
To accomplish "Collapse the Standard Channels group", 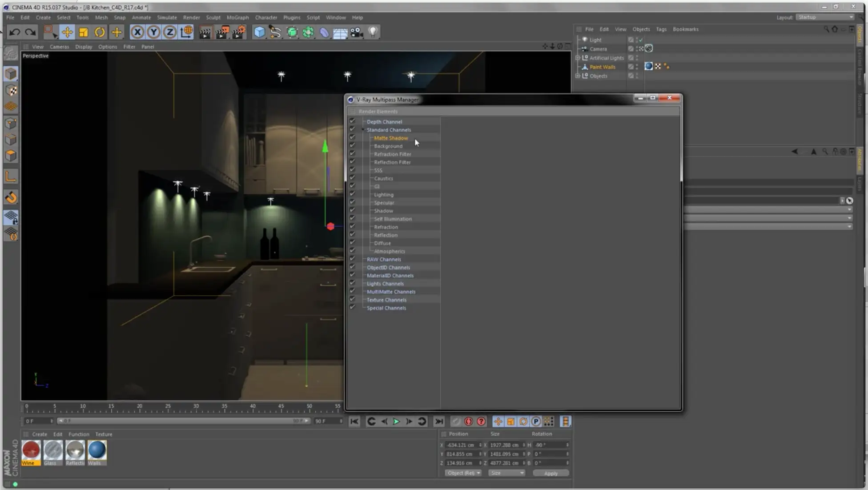I will pos(363,130).
